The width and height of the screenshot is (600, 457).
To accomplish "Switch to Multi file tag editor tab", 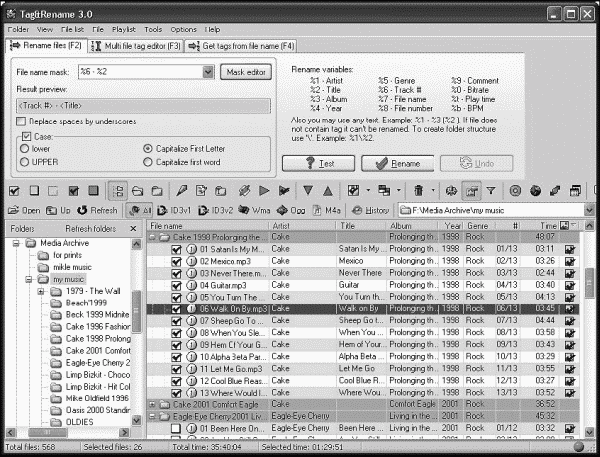I will tap(135, 46).
